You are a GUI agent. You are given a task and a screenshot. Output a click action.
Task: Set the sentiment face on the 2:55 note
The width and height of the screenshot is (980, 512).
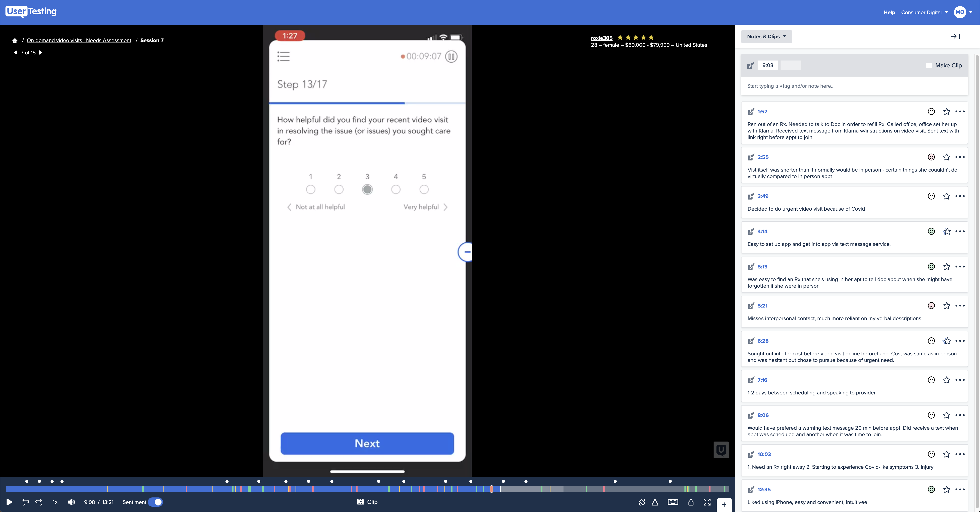click(x=931, y=157)
